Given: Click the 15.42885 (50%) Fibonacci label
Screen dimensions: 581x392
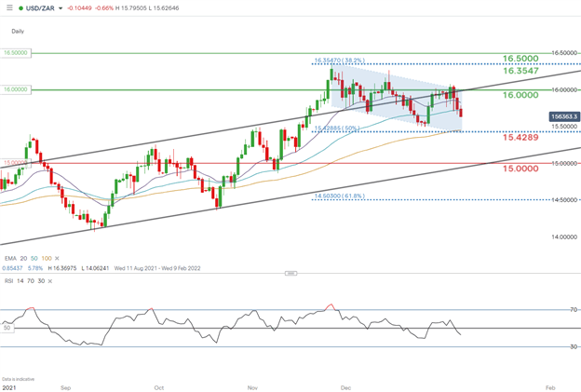Looking at the screenshot, I should [337, 128].
